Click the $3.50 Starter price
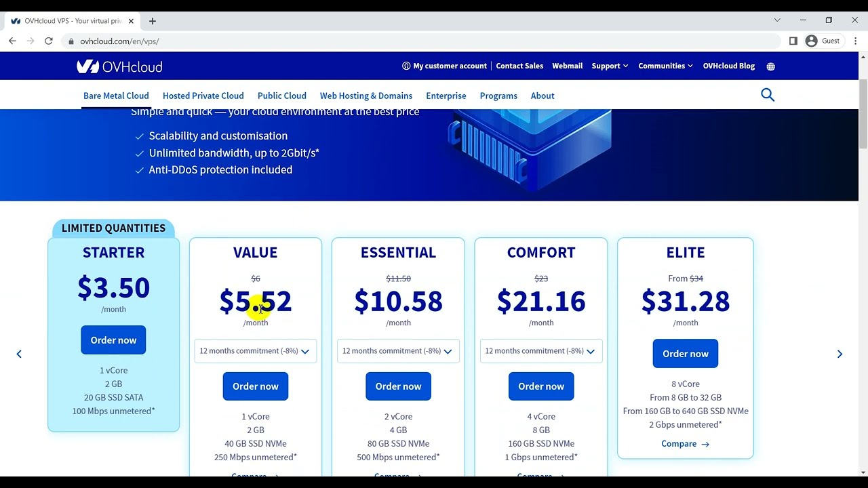Image resolution: width=868 pixels, height=488 pixels. click(x=113, y=287)
